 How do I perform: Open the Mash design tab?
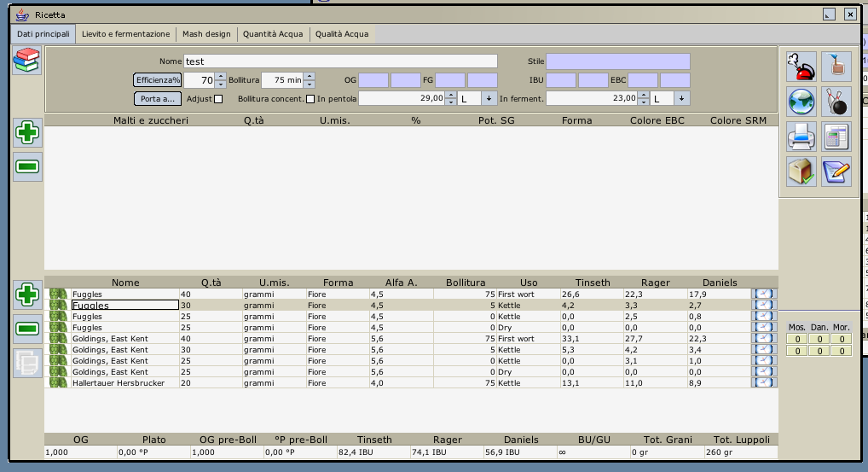(x=206, y=34)
